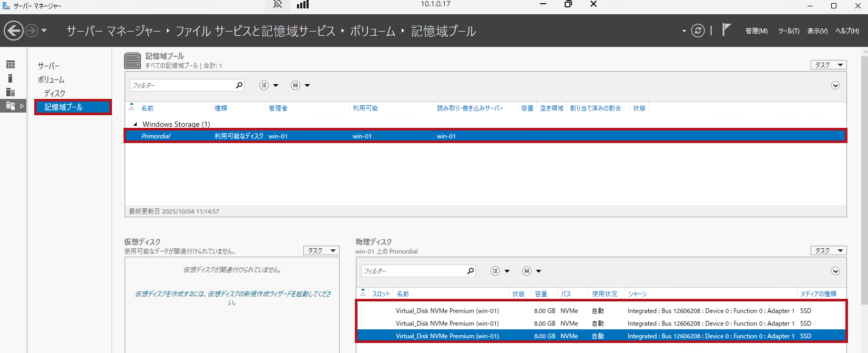The height and width of the screenshot is (353, 868).
Task: Select ボリューム in the navigation pane
Action: pyautogui.click(x=51, y=79)
